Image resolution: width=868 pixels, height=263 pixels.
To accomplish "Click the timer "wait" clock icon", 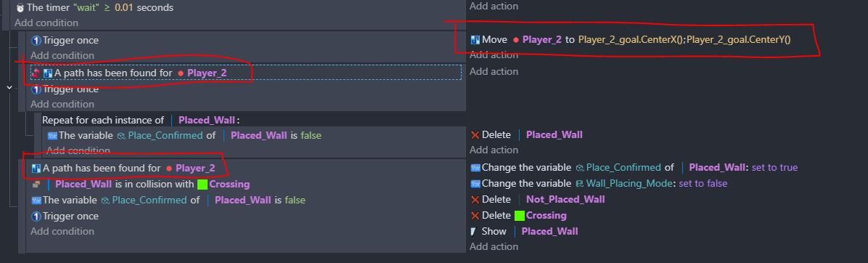I will (20, 8).
